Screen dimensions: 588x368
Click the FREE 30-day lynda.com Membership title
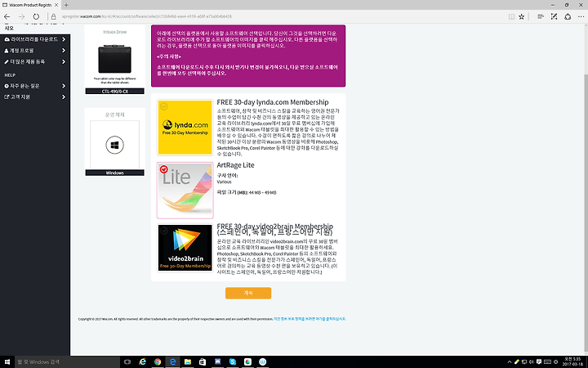pyautogui.click(x=273, y=102)
